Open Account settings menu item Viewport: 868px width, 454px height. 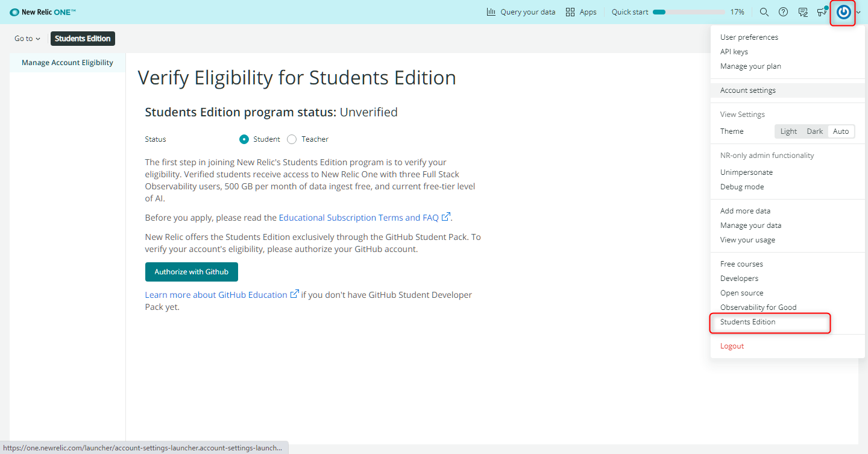pos(788,90)
